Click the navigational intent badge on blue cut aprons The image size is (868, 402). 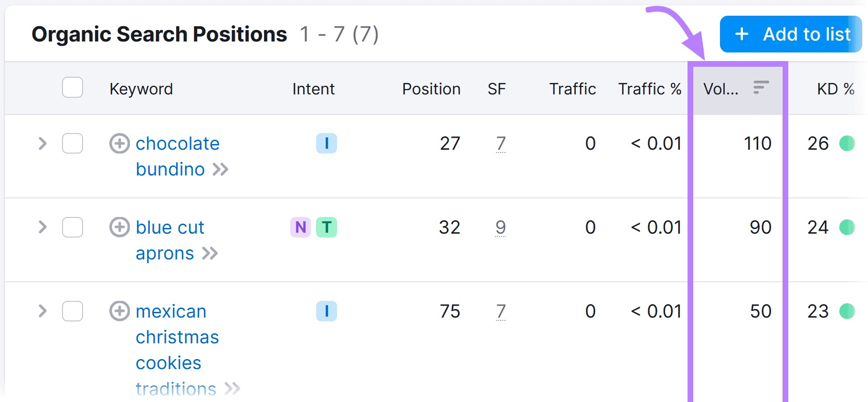[300, 227]
